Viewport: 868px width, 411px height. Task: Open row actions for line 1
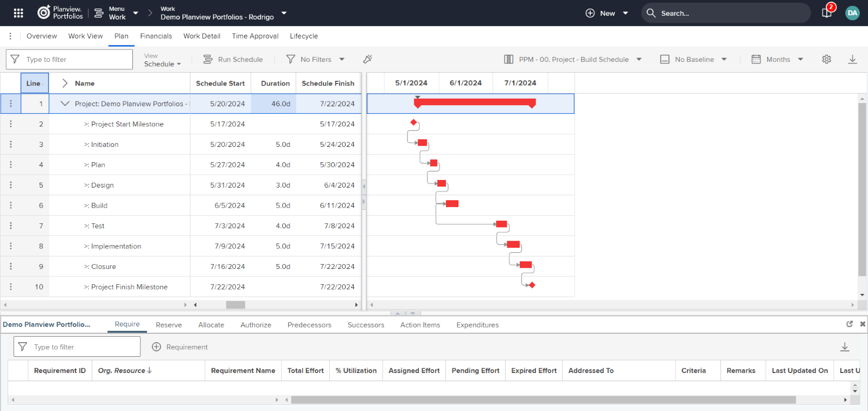11,104
